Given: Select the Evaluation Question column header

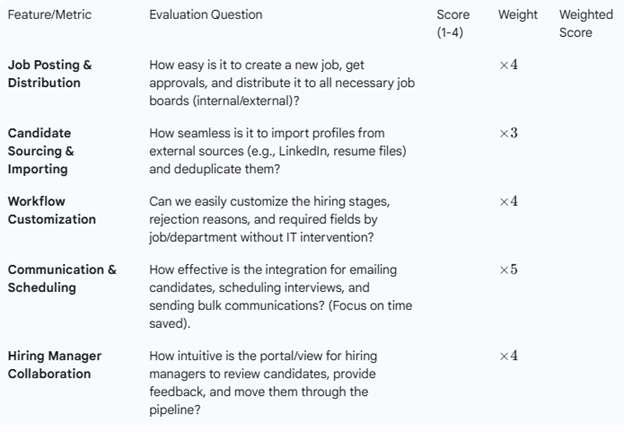Looking at the screenshot, I should click(206, 15).
